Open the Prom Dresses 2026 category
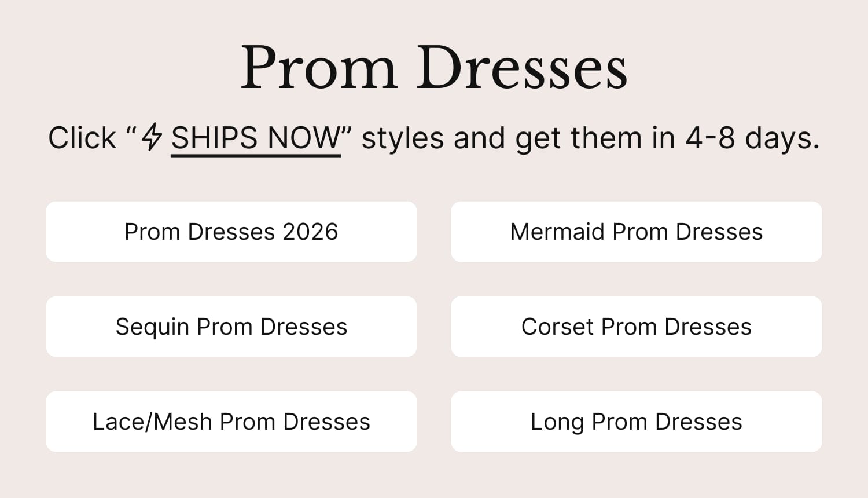Screen dimensions: 868x498 pyautogui.click(x=231, y=232)
